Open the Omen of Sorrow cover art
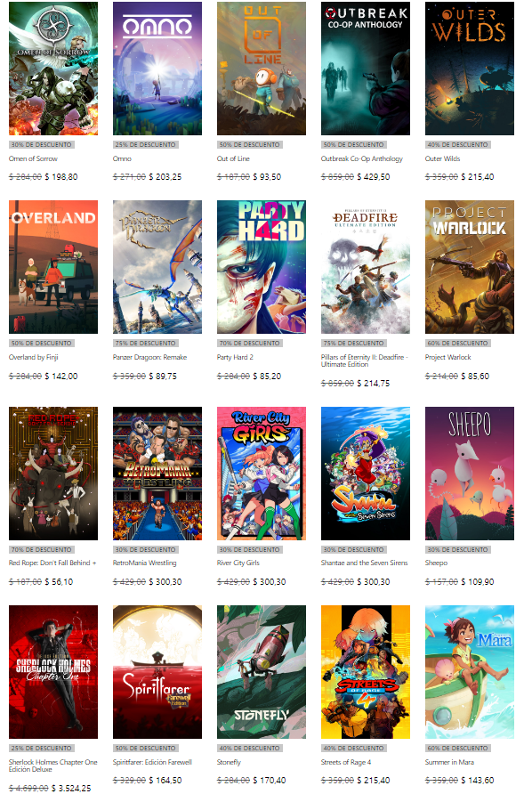The width and height of the screenshot is (532, 802). 53,69
